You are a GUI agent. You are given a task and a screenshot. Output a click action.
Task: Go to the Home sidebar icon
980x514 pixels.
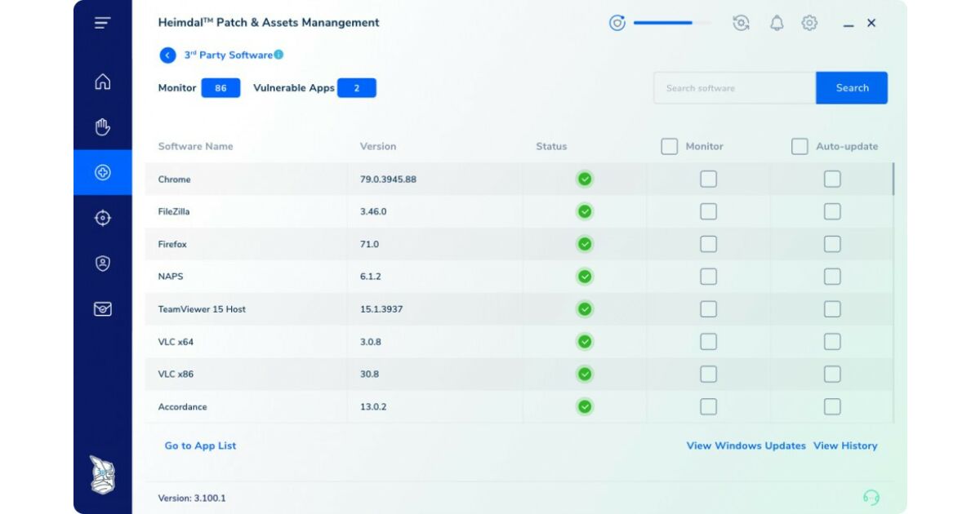click(x=102, y=82)
